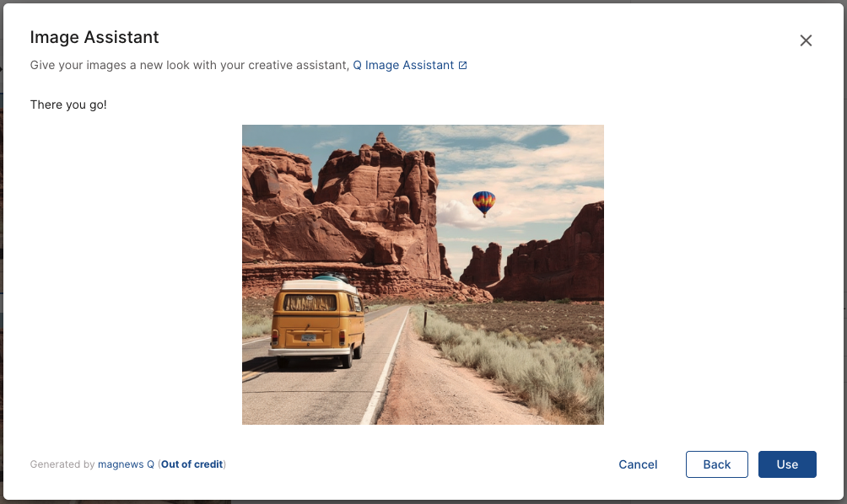Click the 'Give your images a new look' description
The height and width of the screenshot is (504, 847).
(190, 65)
